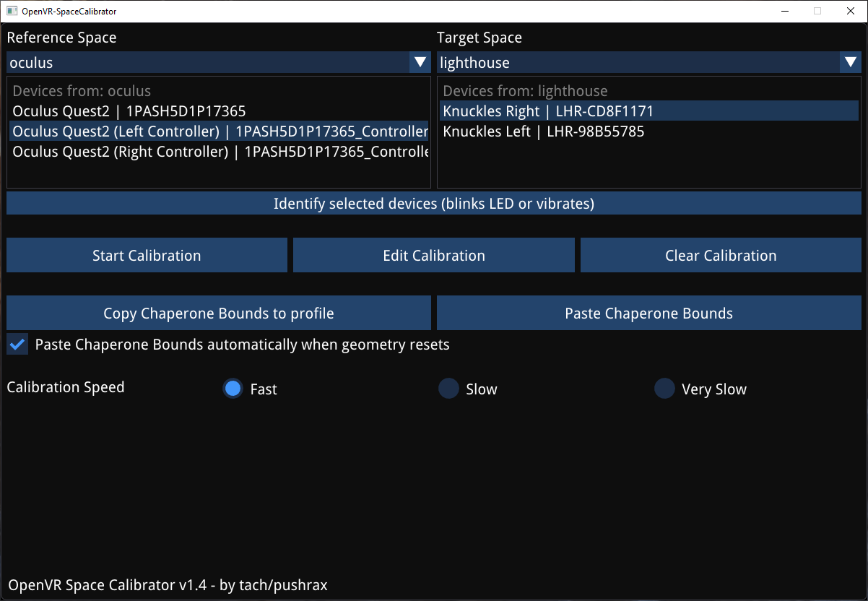
Task: Open the Target Space dropdown arrow
Action: tap(851, 62)
